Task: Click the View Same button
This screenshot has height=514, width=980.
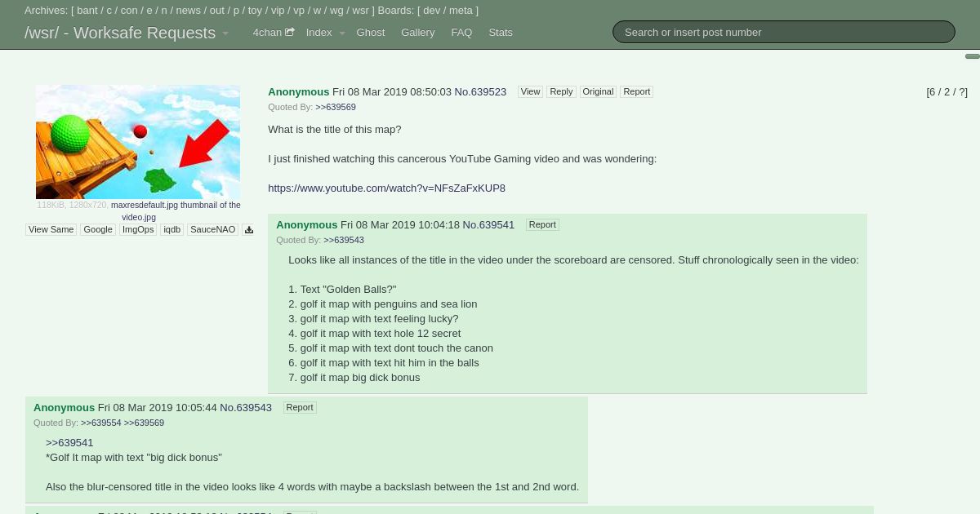Action: 51,230
